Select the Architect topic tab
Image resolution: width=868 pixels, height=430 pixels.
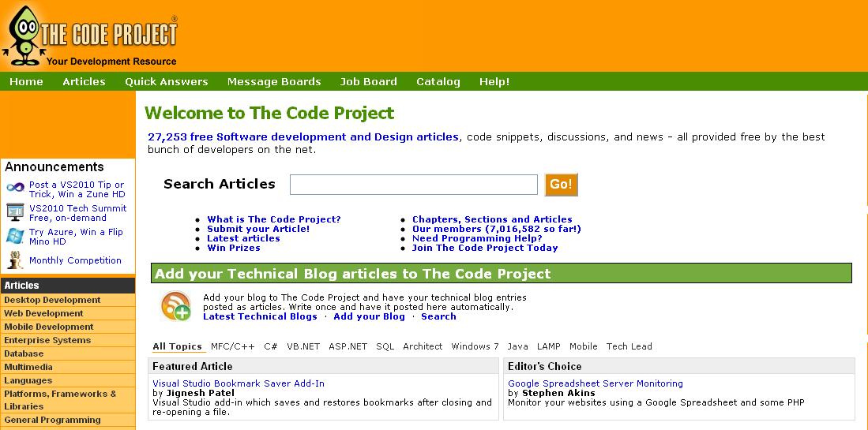(423, 346)
